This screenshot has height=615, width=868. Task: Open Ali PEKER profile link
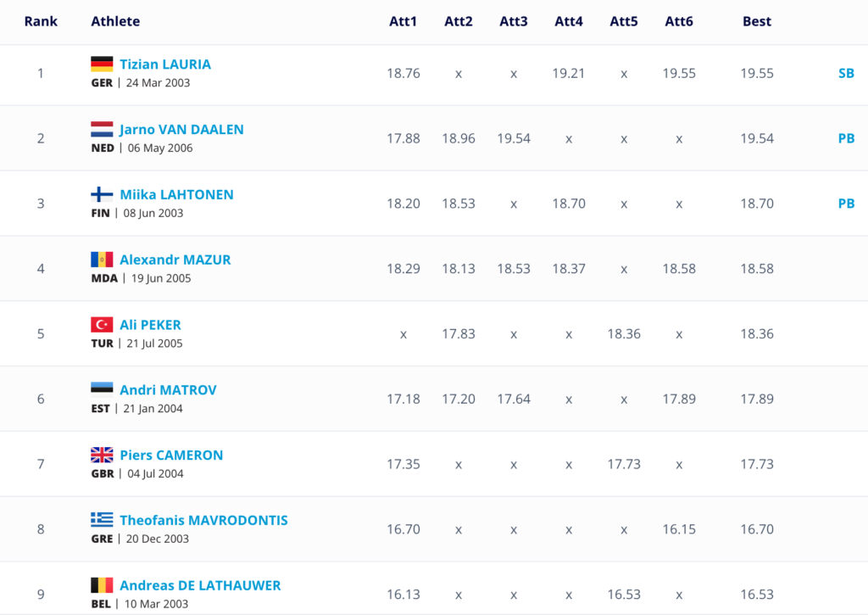(150, 325)
